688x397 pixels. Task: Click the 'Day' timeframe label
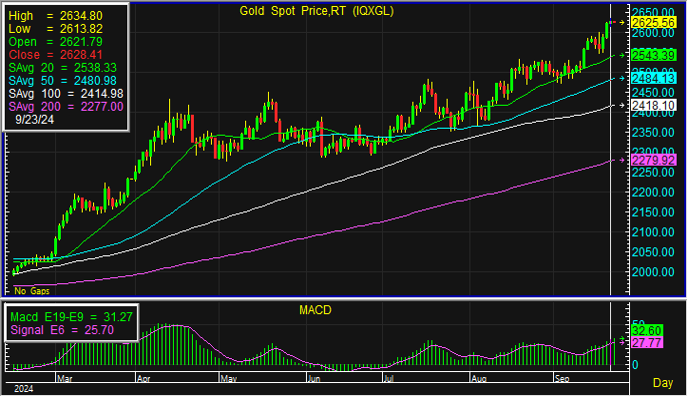[x=663, y=383]
